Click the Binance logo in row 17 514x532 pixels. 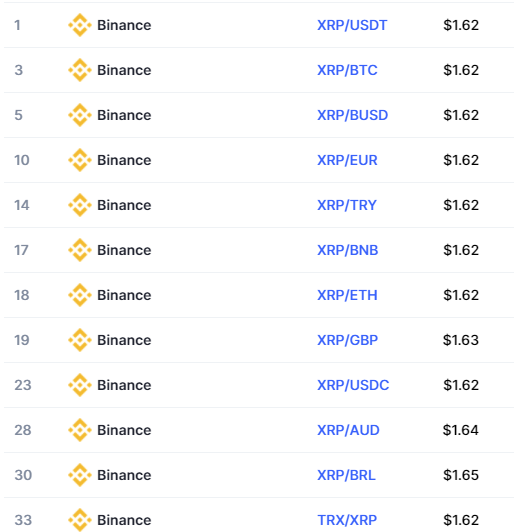(80, 250)
